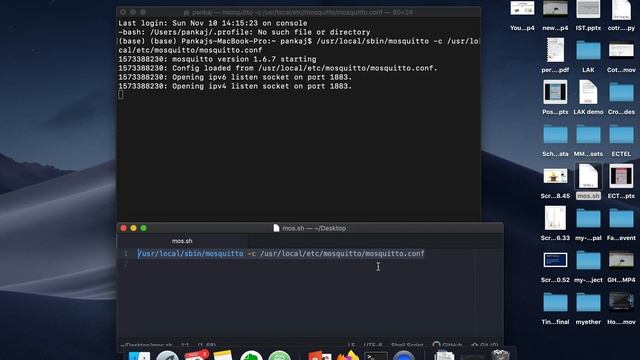The height and width of the screenshot is (360, 640).
Task: Select the Ho....mov movie file icon
Action: click(x=621, y=302)
